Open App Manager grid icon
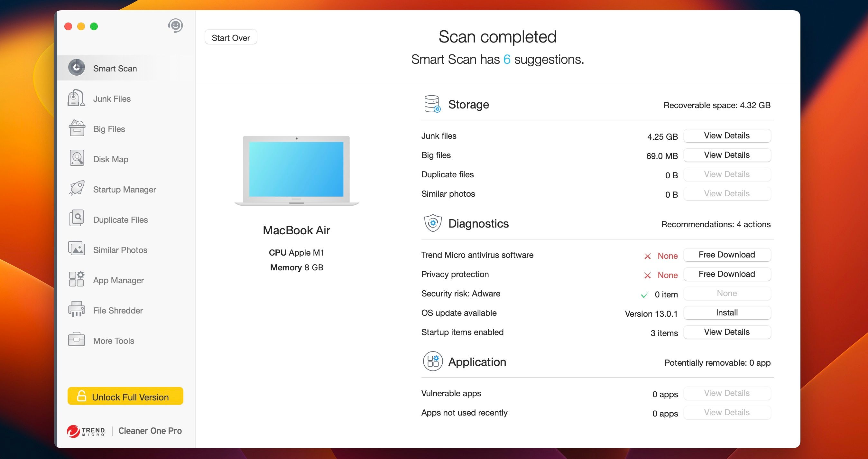 click(77, 279)
